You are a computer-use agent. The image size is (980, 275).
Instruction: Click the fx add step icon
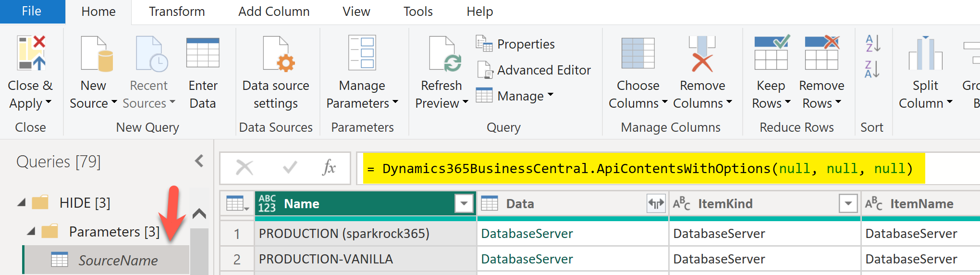point(329,168)
